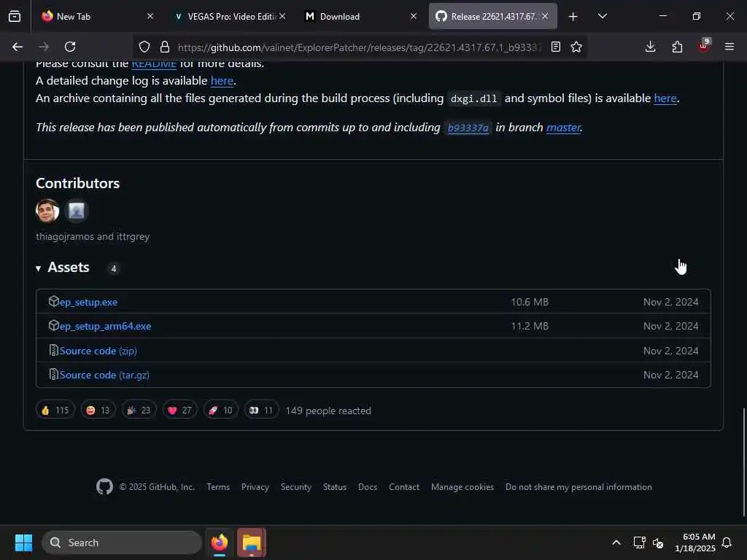This screenshot has height=560, width=747.
Task: Open thiagojramos contributor avatar
Action: (47, 211)
